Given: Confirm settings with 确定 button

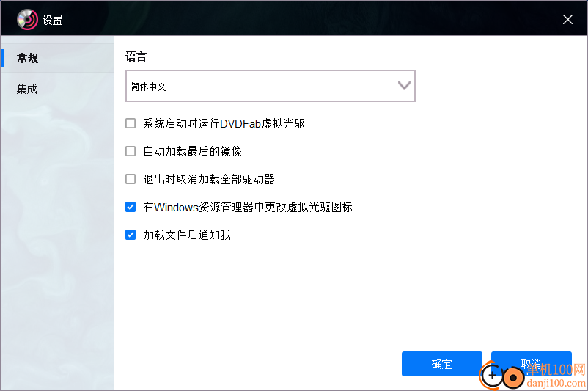Looking at the screenshot, I should (x=442, y=364).
